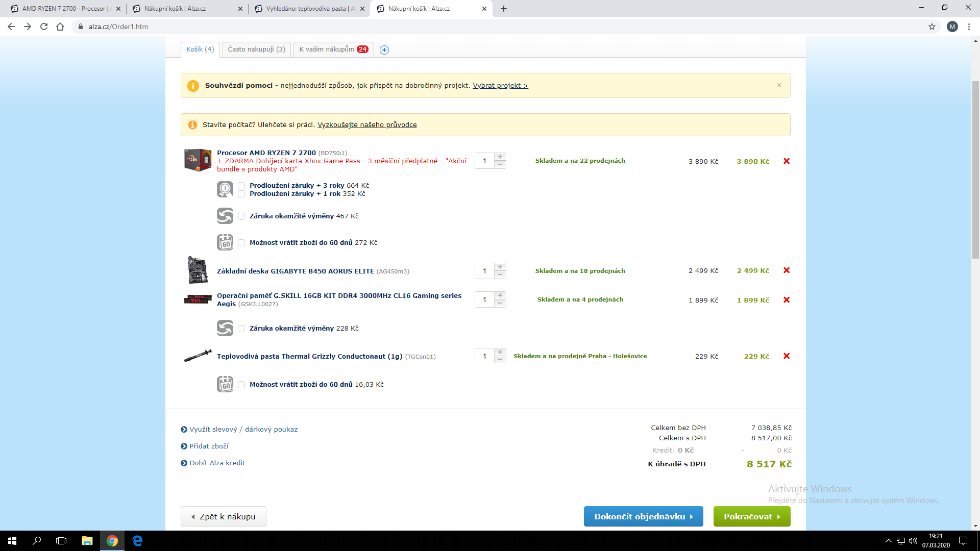980x551 pixels.
Task: Enable Záruka okamžité výměny 467 Kč
Action: [241, 216]
